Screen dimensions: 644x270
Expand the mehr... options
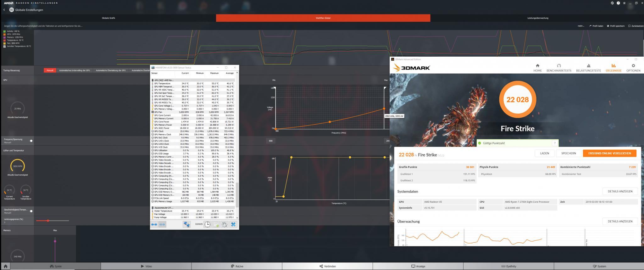pos(581,26)
